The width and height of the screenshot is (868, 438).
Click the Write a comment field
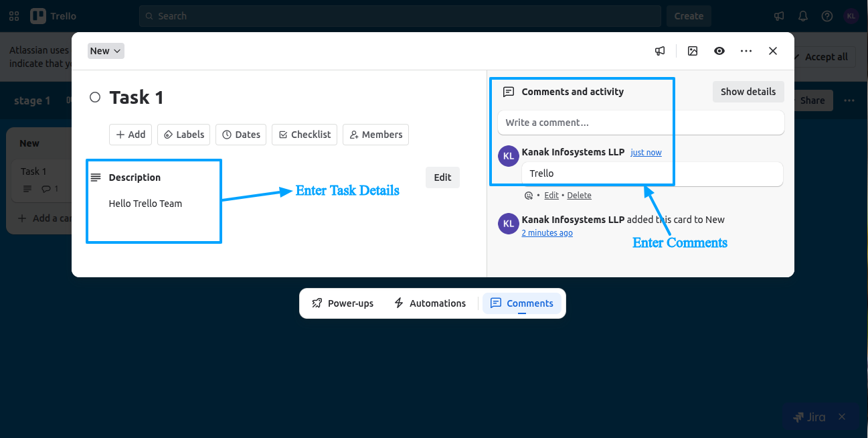[x=640, y=123]
